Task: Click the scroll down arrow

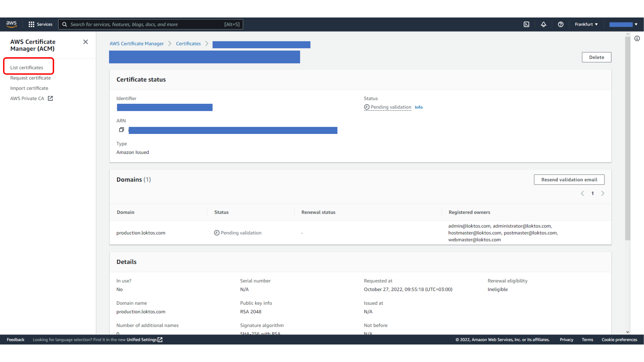Action: [x=628, y=332]
